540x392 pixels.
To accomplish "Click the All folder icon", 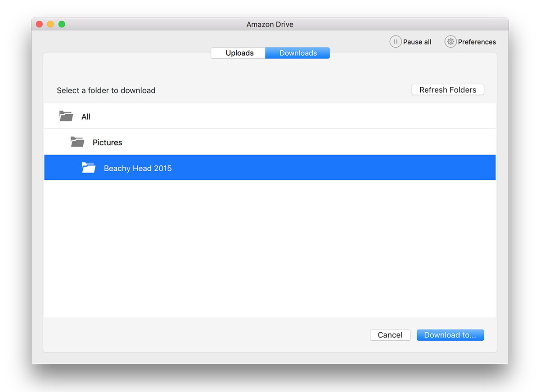I will pyautogui.click(x=66, y=116).
